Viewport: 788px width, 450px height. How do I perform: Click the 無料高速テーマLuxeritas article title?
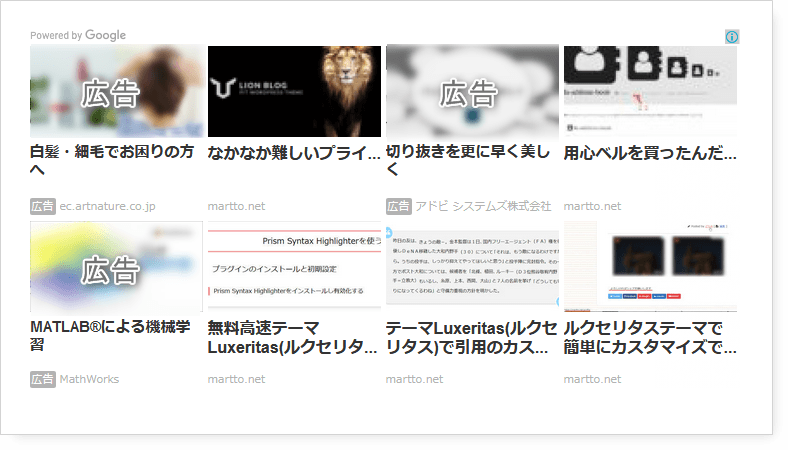coord(294,337)
